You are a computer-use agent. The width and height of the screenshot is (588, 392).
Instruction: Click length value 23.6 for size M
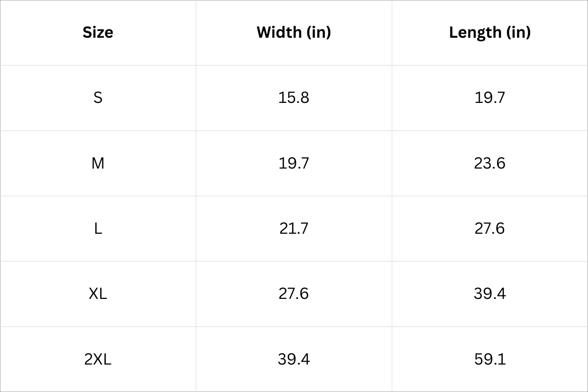pos(490,163)
